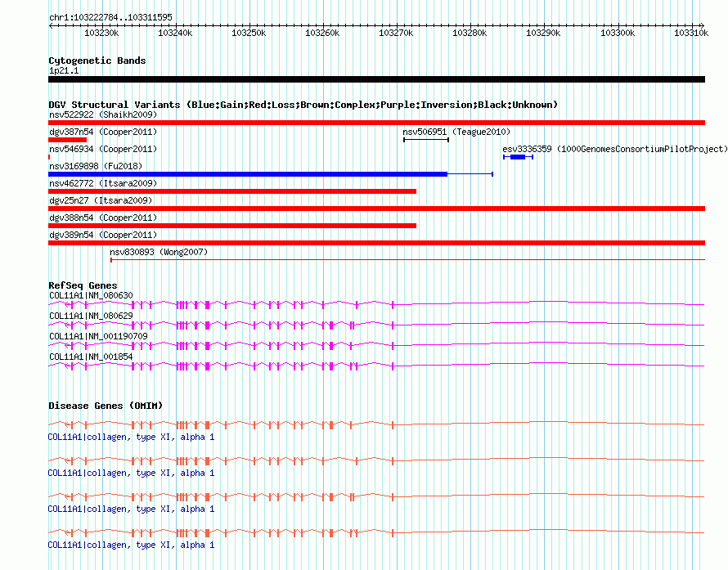Open transcript COL11A1|NM_080630 label
The height and width of the screenshot is (570, 728).
[91, 295]
